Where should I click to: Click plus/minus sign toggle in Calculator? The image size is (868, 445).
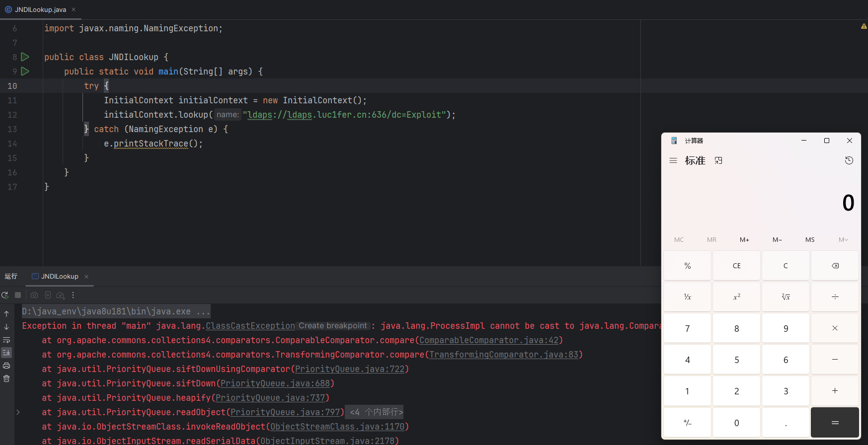click(687, 423)
